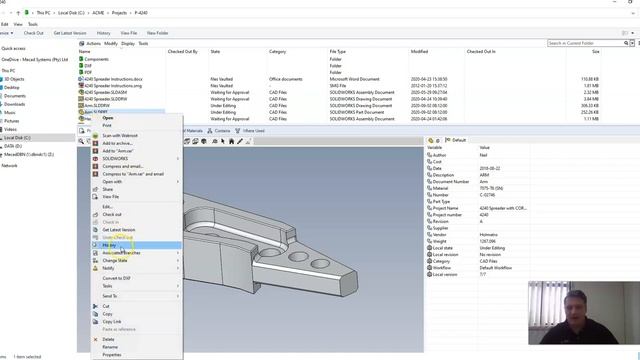Click the Contains tab tree icon

click(x=210, y=131)
